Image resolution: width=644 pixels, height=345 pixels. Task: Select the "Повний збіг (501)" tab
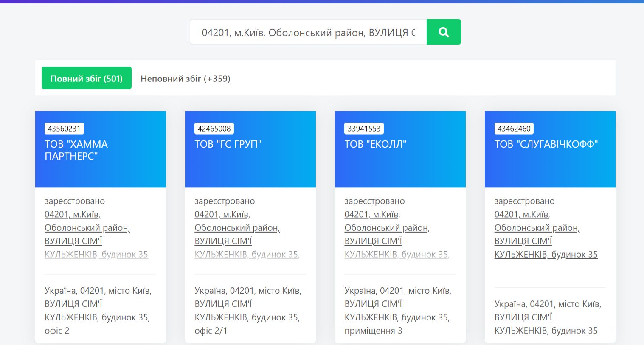coord(87,79)
